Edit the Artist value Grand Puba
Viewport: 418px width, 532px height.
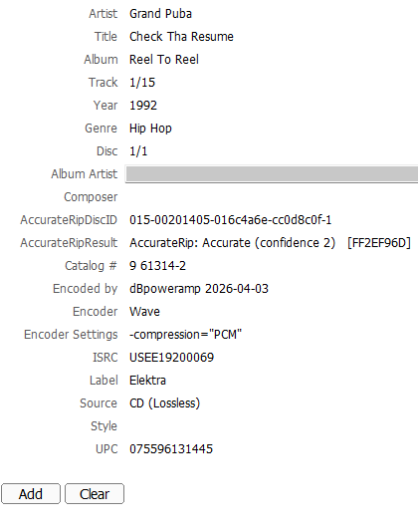pyautogui.click(x=160, y=14)
